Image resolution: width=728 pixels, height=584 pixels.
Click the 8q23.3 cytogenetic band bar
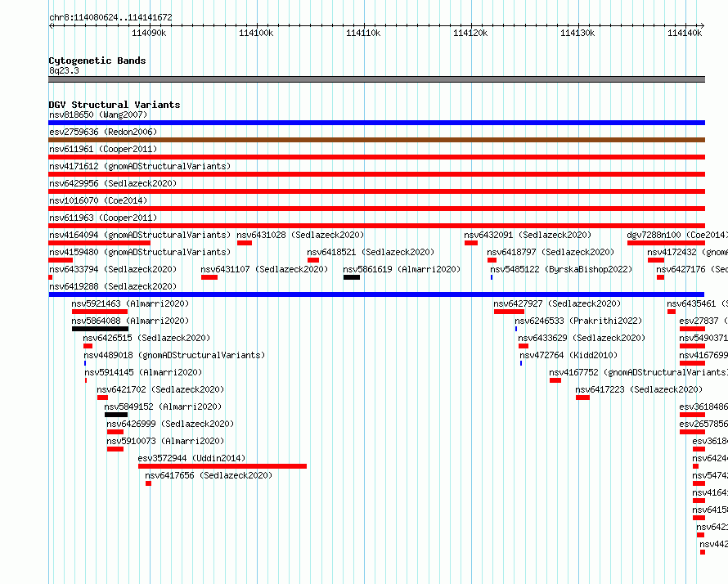coord(376,79)
